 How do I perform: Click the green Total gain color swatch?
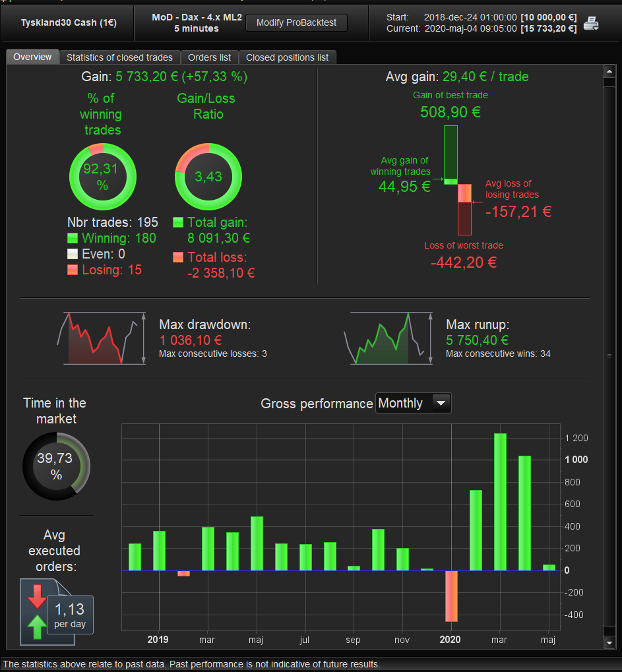(178, 222)
